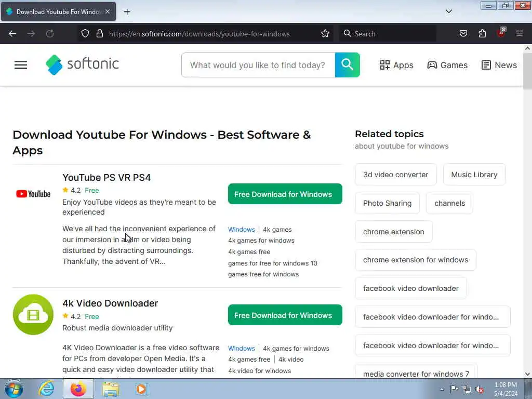The image size is (532, 399).
Task: Open Firefox extensions puzzle icon
Action: click(482, 34)
